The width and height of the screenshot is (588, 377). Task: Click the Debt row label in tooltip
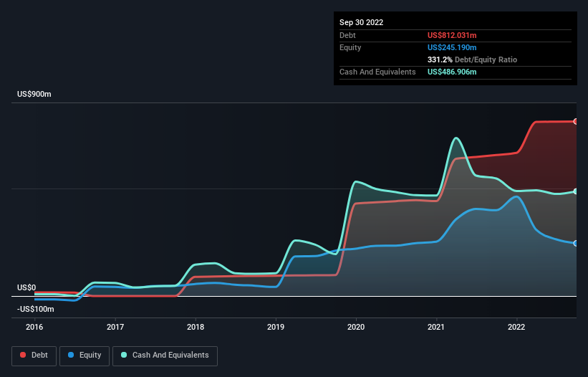347,35
